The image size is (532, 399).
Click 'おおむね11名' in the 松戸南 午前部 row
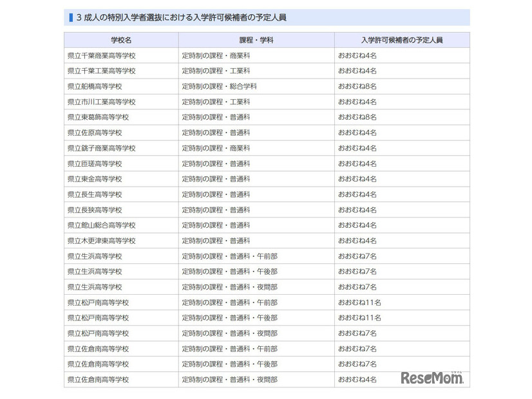(x=359, y=302)
